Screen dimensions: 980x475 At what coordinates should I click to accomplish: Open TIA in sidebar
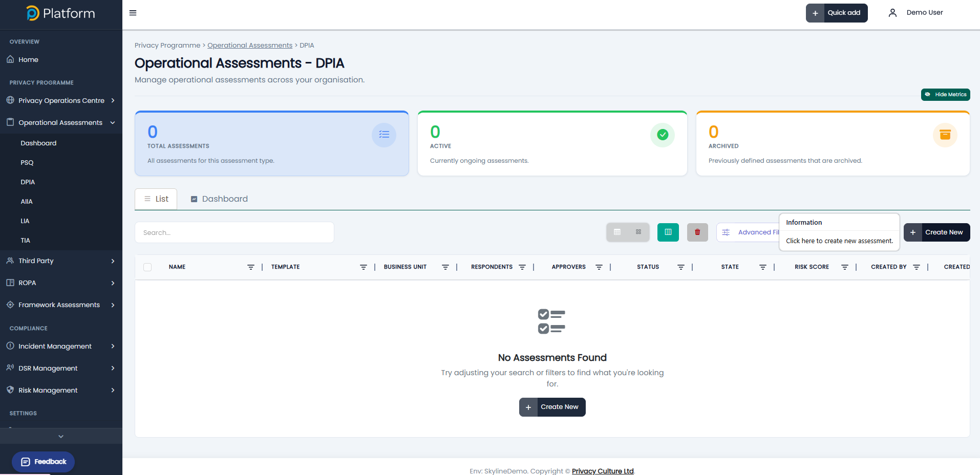coord(26,241)
